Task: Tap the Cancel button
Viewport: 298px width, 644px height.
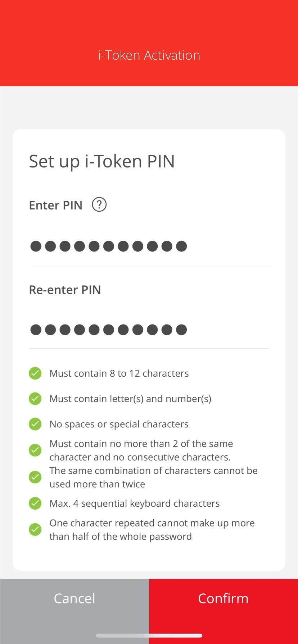Action: coord(74,599)
